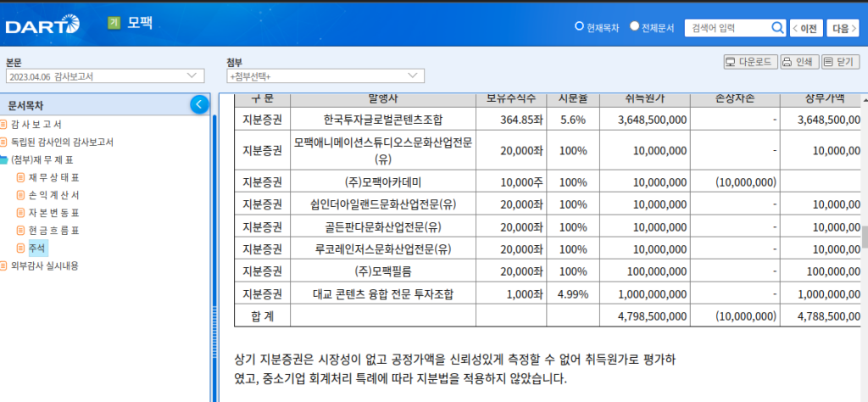Expand the (첨부)재무제표 tree node
This screenshot has height=402, width=868.
point(42,160)
